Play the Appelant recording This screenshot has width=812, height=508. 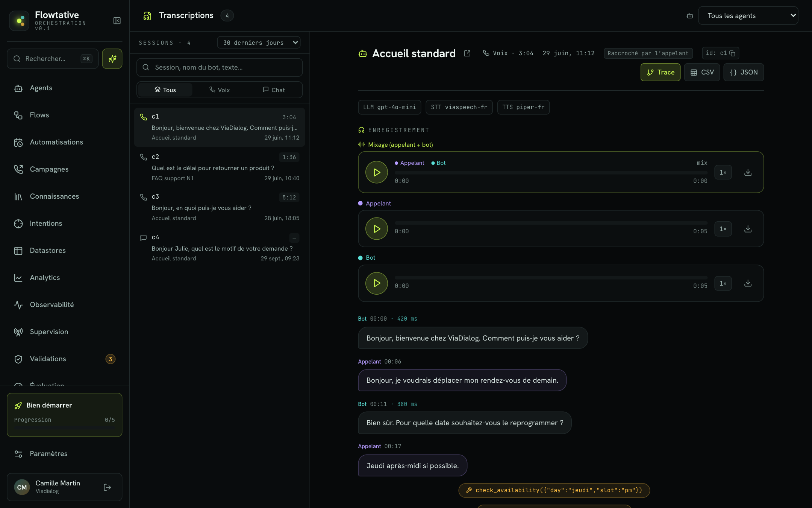[377, 229]
